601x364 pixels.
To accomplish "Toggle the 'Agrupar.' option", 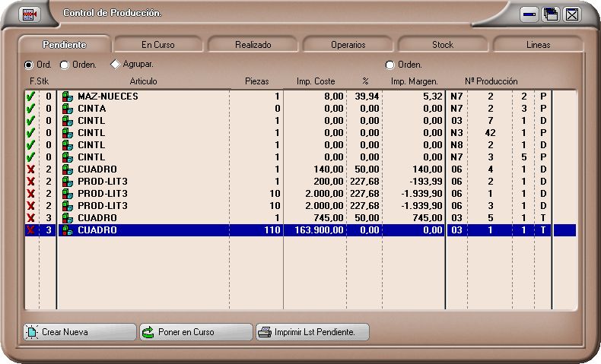I will click(116, 65).
